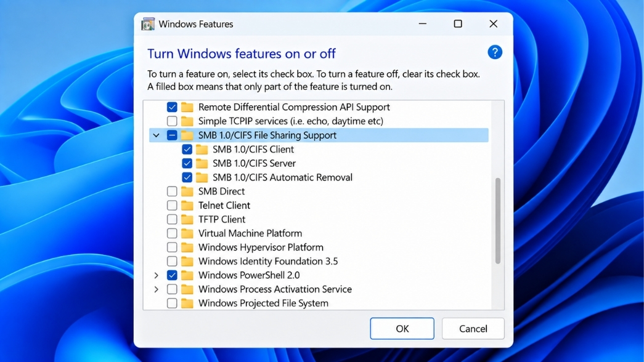The image size is (644, 362).
Task: Collapse SMB 1.0/CIFS File Sharing Support tree
Action: [156, 135]
